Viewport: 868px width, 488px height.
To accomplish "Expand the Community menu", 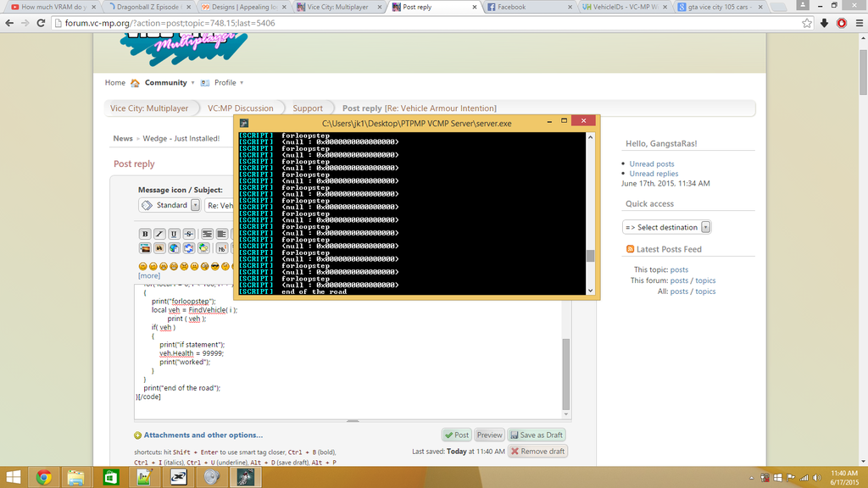I will coord(170,83).
